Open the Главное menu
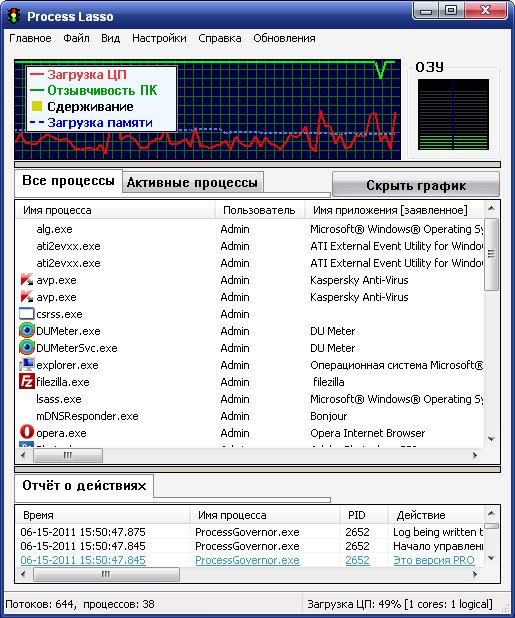Viewport: 515px width, 618px height. [x=30, y=38]
